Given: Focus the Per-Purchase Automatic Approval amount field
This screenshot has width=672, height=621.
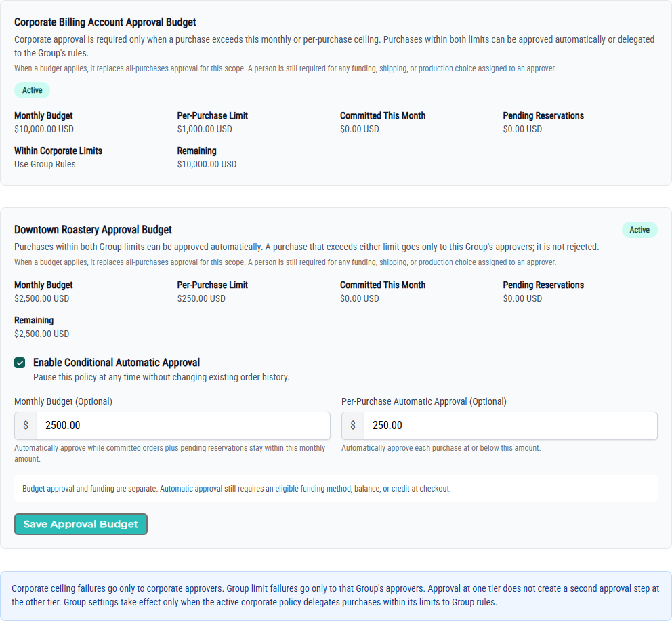Looking at the screenshot, I should click(510, 426).
